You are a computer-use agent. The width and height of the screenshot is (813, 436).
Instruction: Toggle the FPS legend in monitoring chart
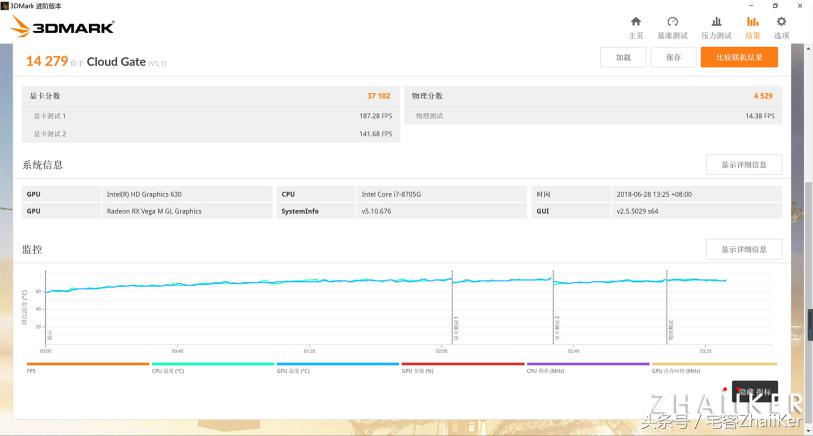pos(87,367)
